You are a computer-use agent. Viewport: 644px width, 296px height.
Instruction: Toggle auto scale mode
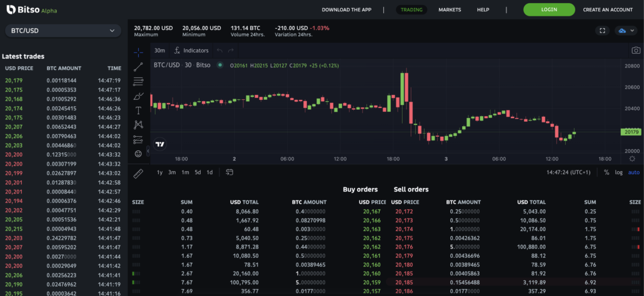point(634,172)
